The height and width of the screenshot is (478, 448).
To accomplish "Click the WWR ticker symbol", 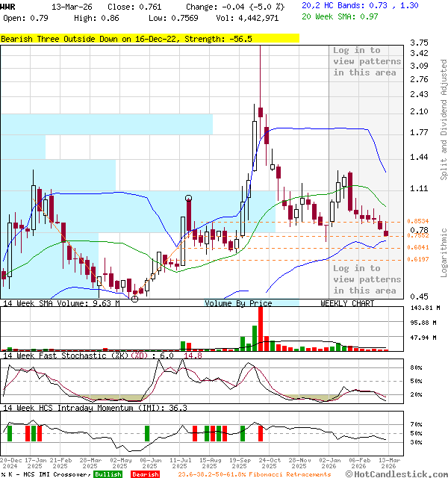I will tap(8, 6).
